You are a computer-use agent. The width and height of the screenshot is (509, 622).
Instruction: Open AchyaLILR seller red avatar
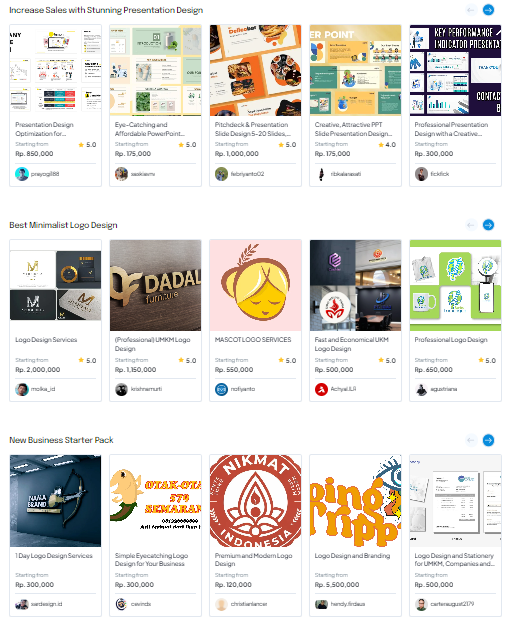click(x=321, y=389)
